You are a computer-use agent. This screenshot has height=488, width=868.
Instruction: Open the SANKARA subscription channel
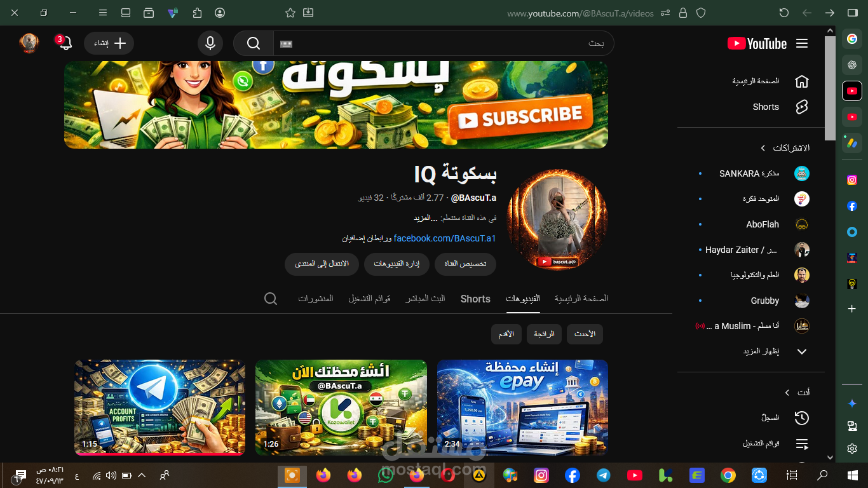click(753, 173)
